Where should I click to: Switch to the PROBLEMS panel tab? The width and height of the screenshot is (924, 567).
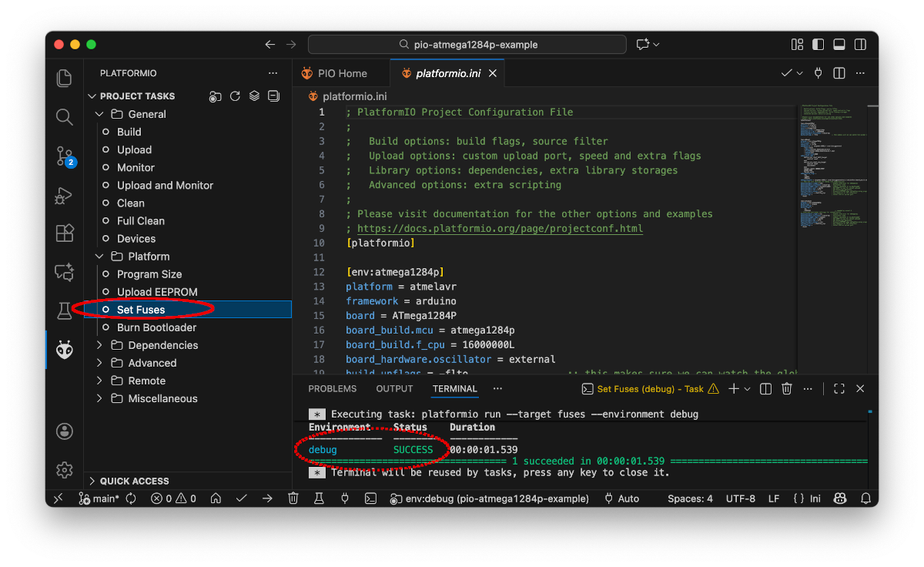click(333, 389)
